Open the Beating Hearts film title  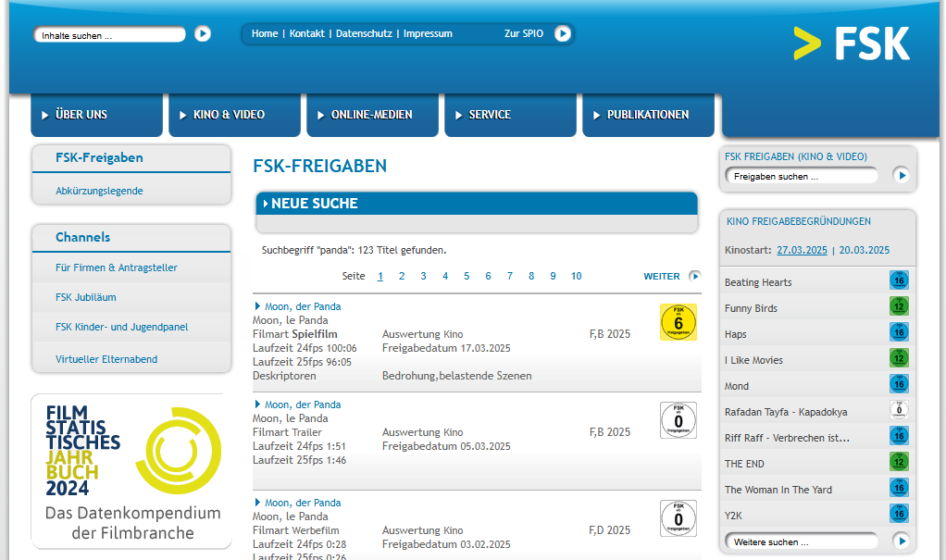click(758, 282)
